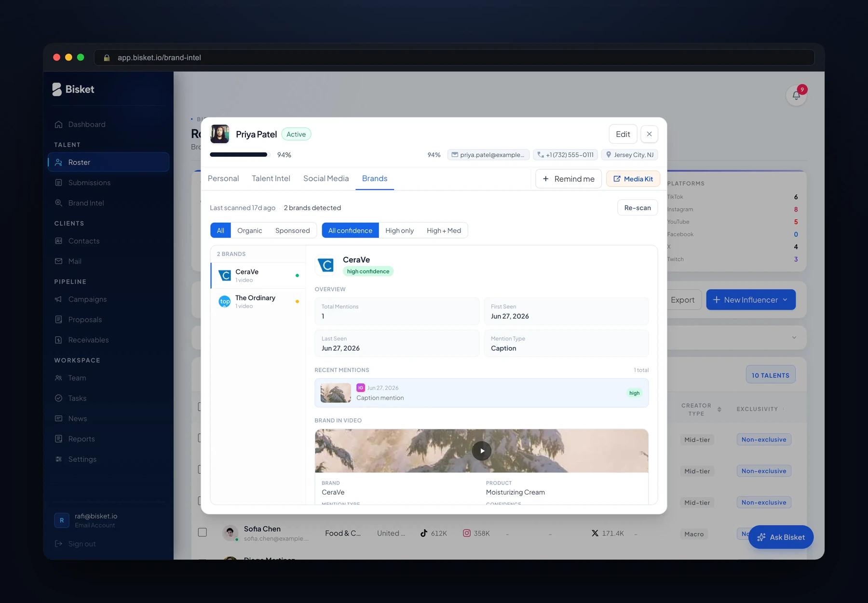
Task: Click The Ordinary brand logo
Action: click(x=225, y=302)
